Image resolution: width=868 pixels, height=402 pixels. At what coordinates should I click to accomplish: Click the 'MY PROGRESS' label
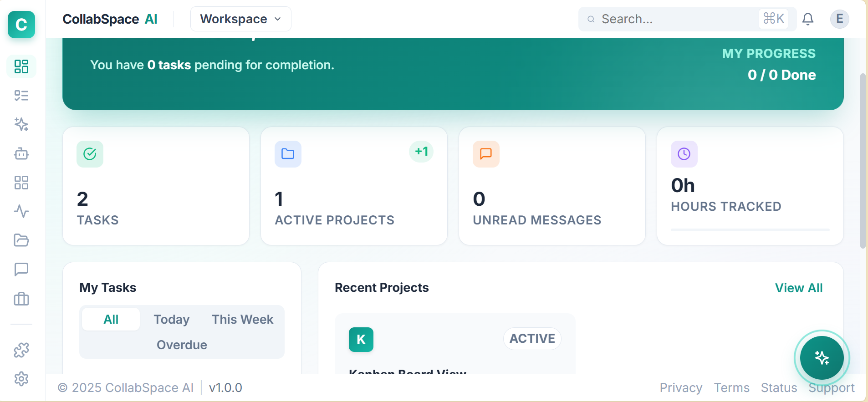click(x=769, y=53)
